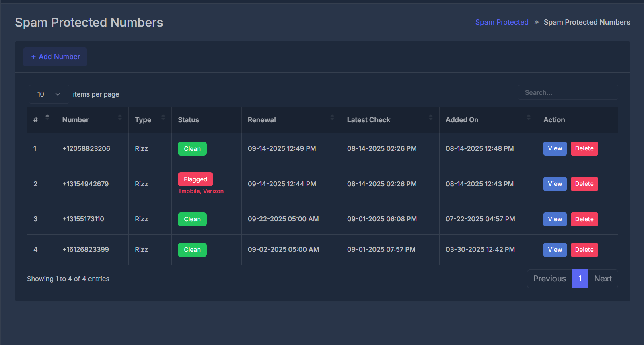The width and height of the screenshot is (644, 345).
Task: Go to Previous page
Action: coord(549,279)
